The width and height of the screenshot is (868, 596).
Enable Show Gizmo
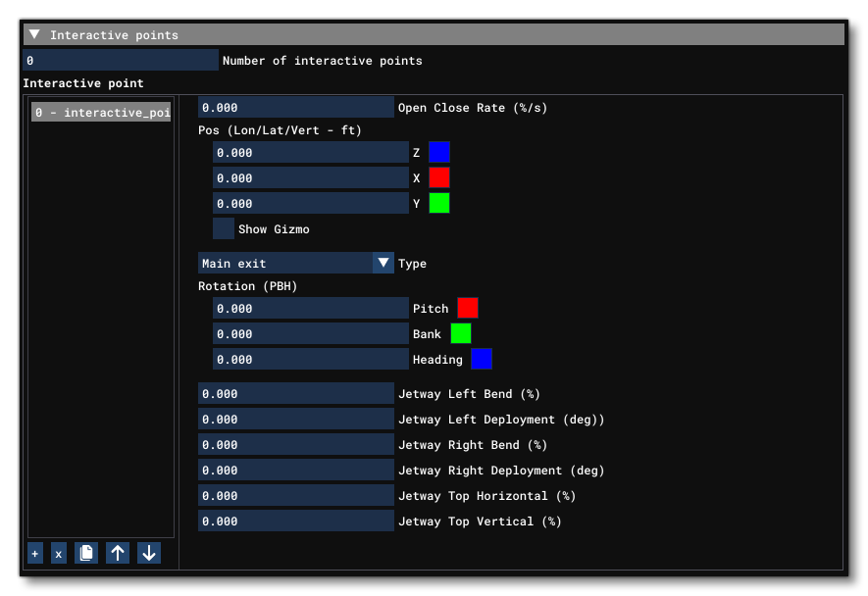pos(223,227)
